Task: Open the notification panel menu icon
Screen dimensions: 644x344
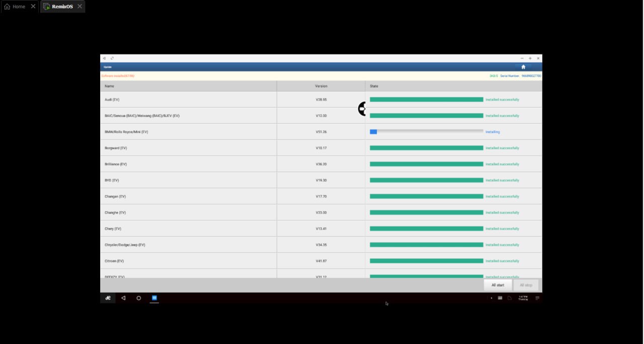Action: pyautogui.click(x=537, y=298)
